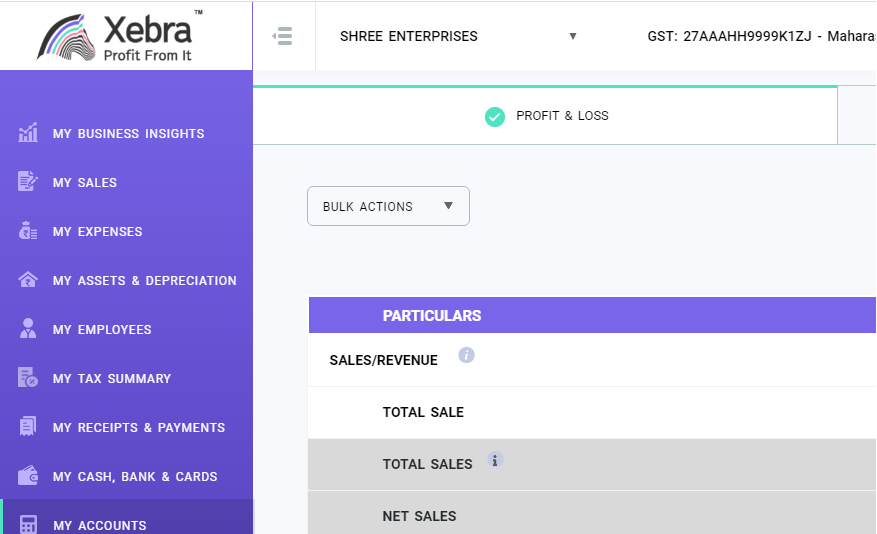The height and width of the screenshot is (534, 877).
Task: Switch to the Profit & Loss tab
Action: coord(546,116)
